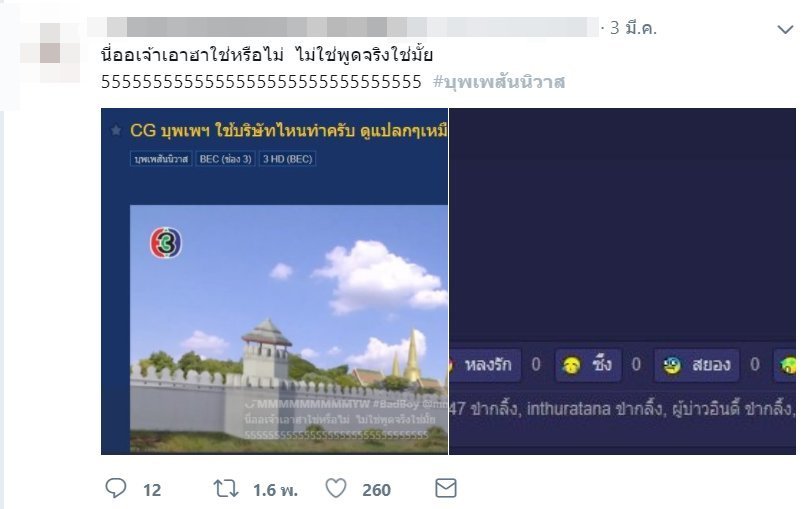This screenshot has height=509, width=807.
Task: Click the star icon beside the CG post title
Action: (x=116, y=131)
